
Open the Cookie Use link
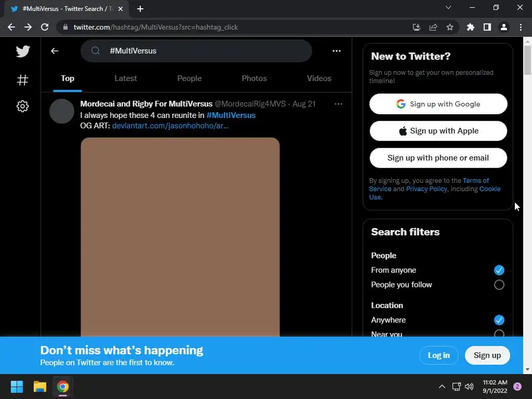tap(490, 189)
